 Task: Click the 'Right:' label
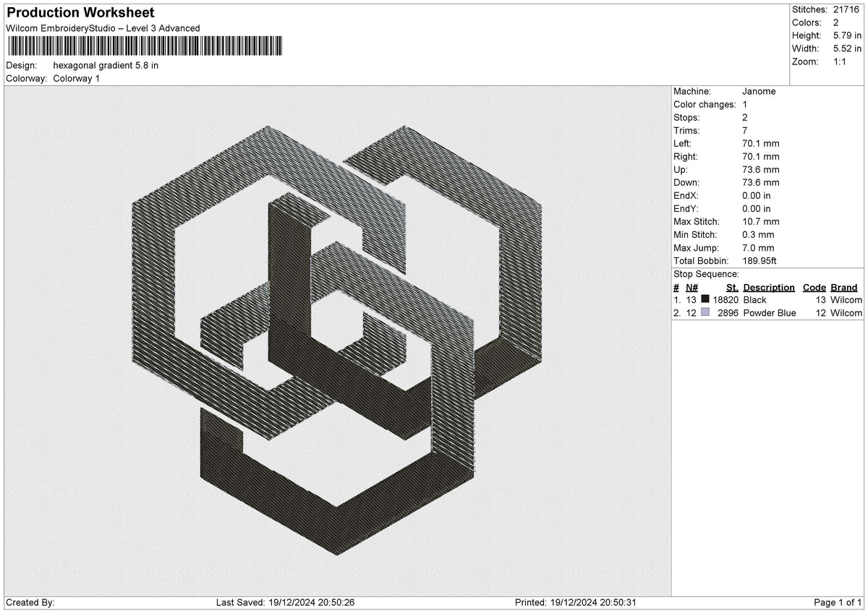pyautogui.click(x=686, y=157)
